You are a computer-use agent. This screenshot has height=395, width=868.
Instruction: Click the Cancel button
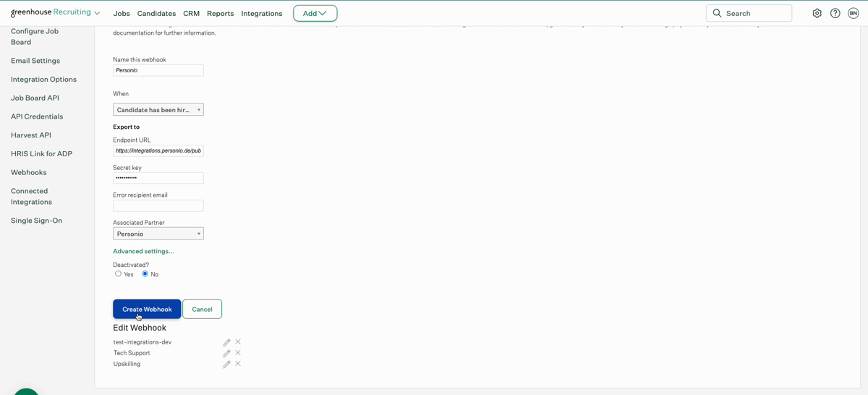coord(202,309)
